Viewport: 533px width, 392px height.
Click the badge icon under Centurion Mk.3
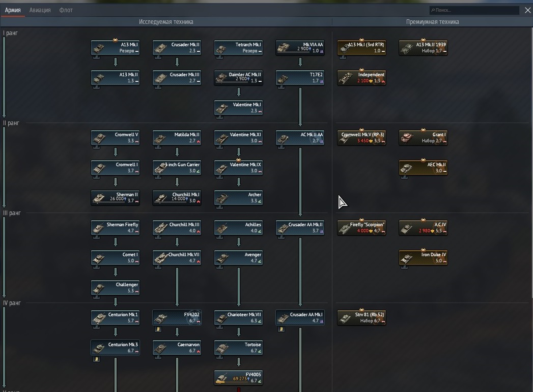tap(97, 359)
